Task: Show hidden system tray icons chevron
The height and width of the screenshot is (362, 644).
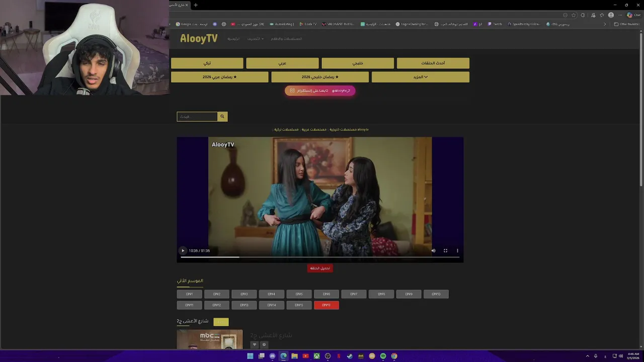Action: pyautogui.click(x=587, y=356)
